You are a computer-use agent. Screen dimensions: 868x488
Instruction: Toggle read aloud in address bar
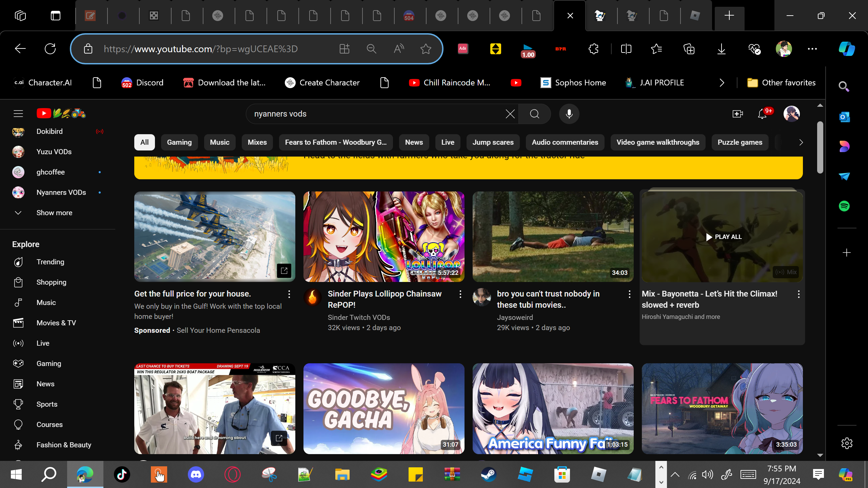click(x=399, y=49)
